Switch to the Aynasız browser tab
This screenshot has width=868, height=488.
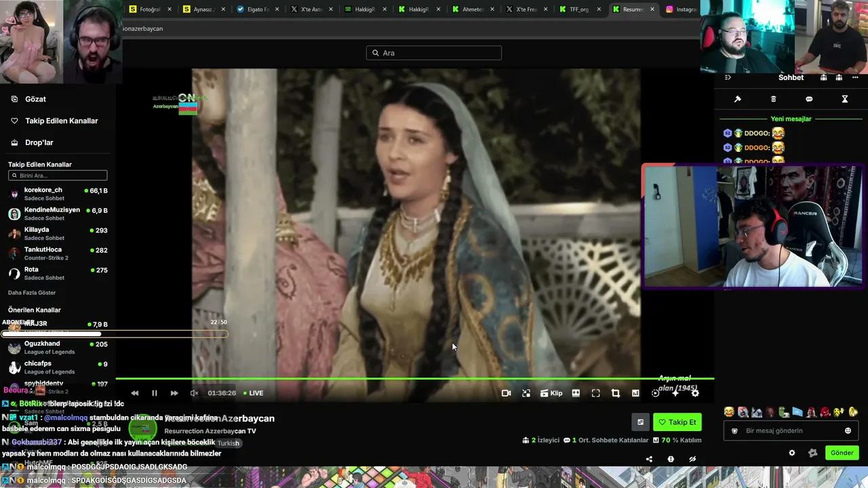click(204, 9)
